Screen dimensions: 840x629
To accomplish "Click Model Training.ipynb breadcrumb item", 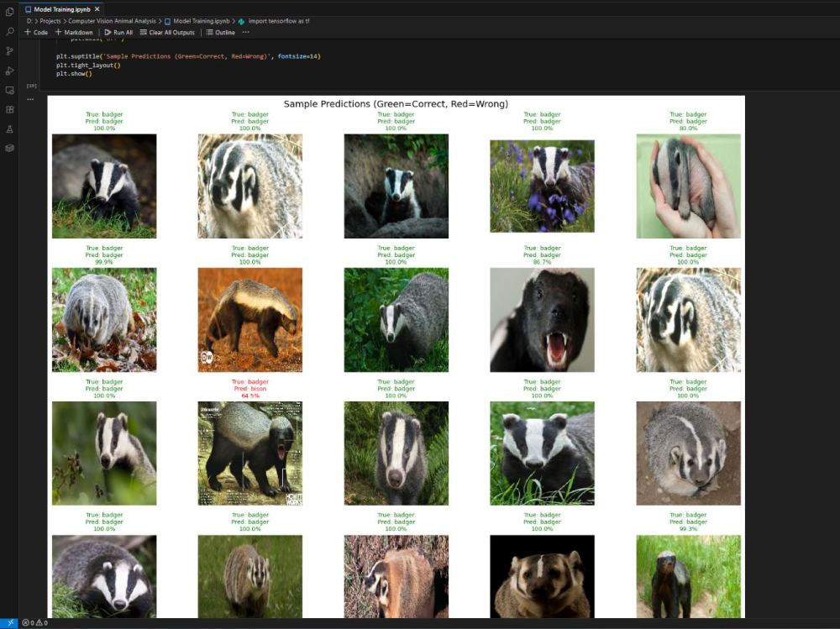I will pos(197,21).
